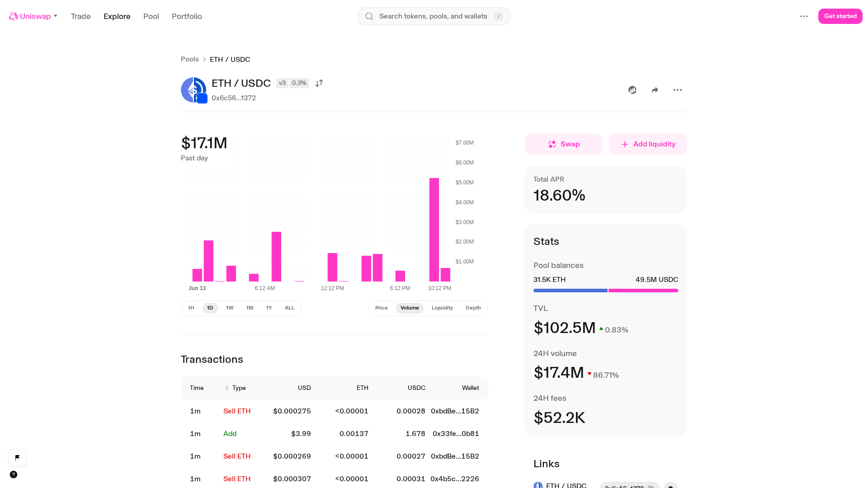Focus the search tokens, pools, and wallets field
Viewport: 868px width, 488px height.
point(434,16)
